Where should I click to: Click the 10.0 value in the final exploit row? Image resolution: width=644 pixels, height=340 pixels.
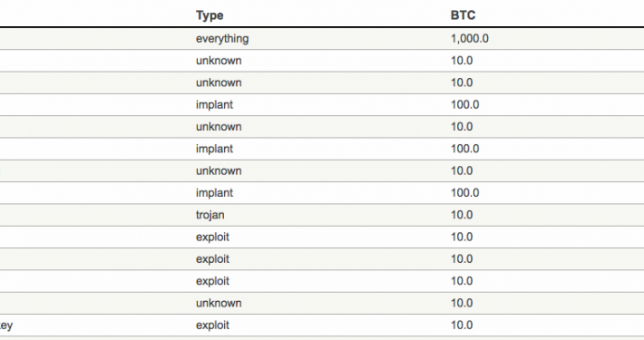tap(462, 325)
